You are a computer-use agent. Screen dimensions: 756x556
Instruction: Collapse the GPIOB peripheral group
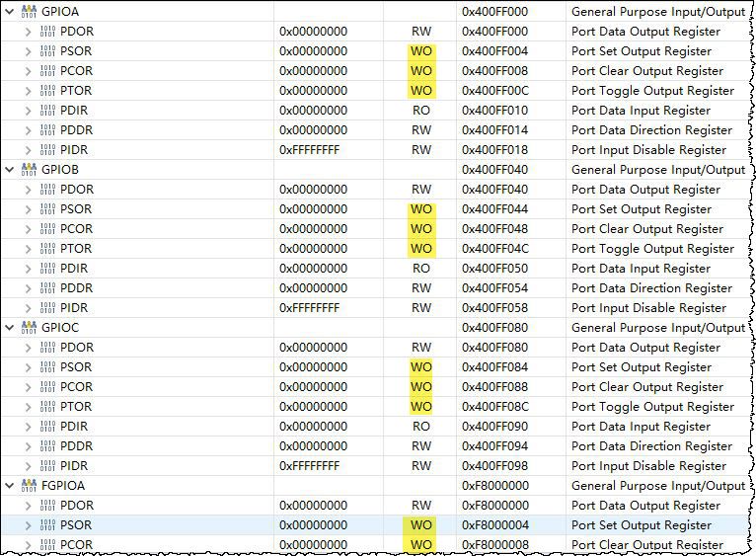[10, 170]
